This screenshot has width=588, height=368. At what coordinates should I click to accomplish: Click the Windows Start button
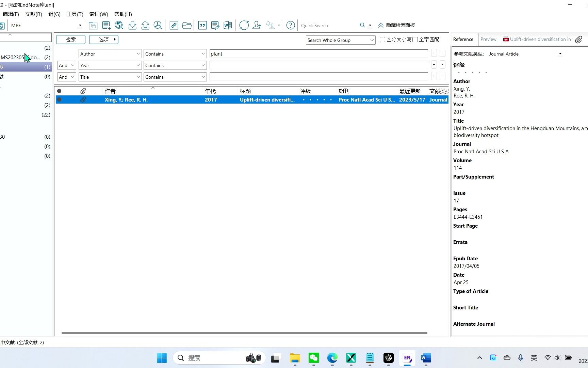click(x=162, y=358)
